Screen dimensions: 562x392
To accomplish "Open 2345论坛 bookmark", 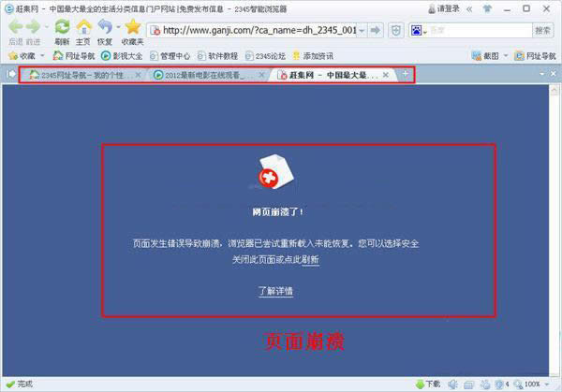I will pyautogui.click(x=265, y=56).
